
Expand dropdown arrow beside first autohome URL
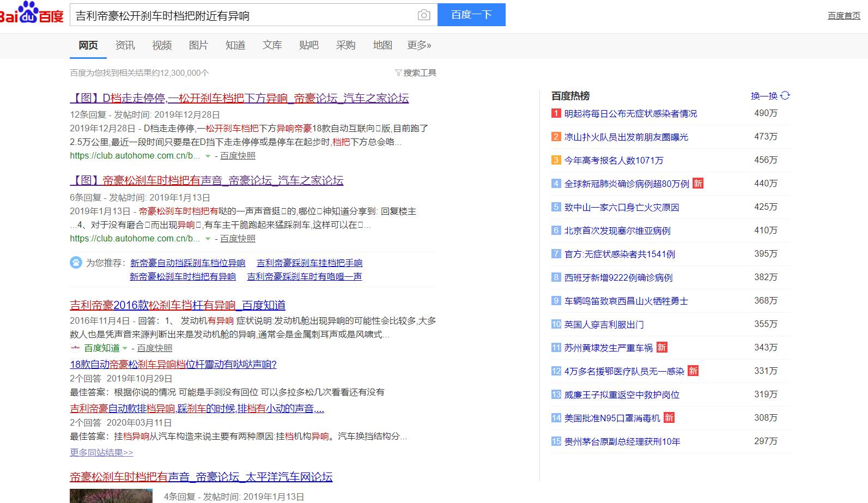point(208,156)
